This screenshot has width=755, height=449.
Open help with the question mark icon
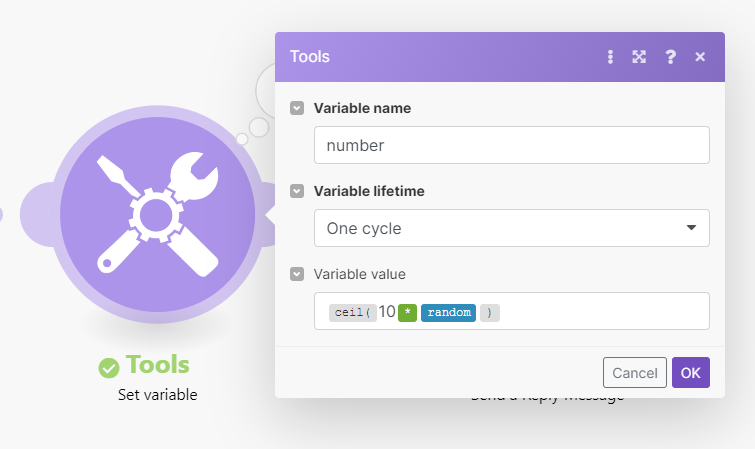(670, 57)
